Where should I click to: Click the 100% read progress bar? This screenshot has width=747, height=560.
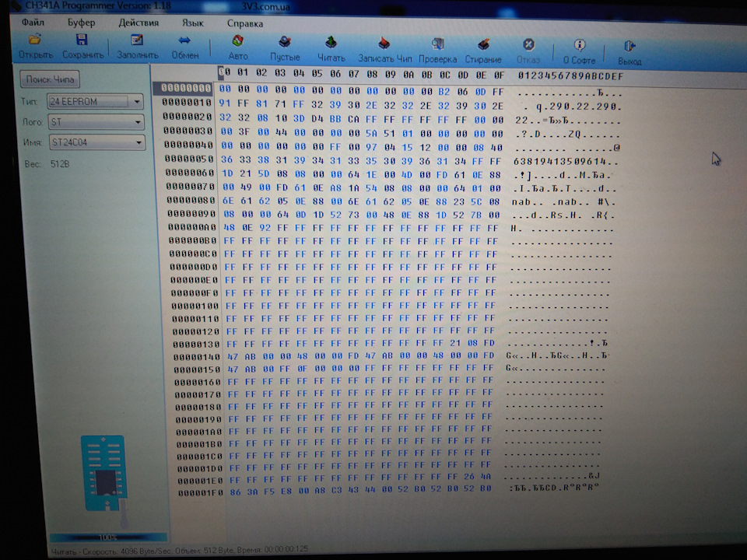click(x=108, y=537)
